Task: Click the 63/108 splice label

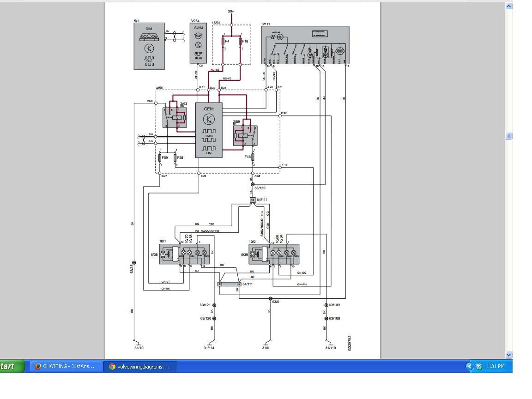Action: [334, 318]
